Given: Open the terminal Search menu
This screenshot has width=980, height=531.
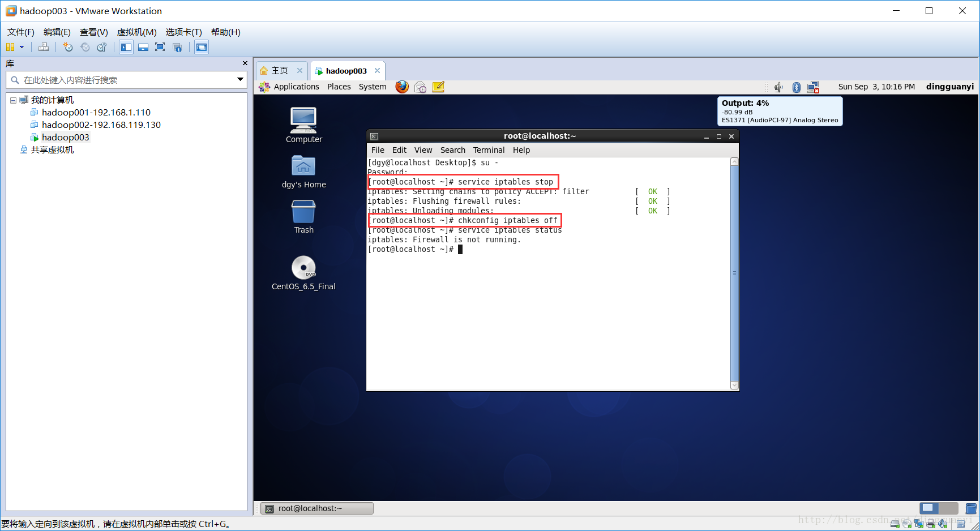Looking at the screenshot, I should 453,150.
